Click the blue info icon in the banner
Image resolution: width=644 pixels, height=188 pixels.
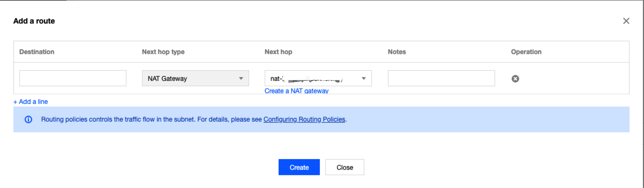point(28,119)
